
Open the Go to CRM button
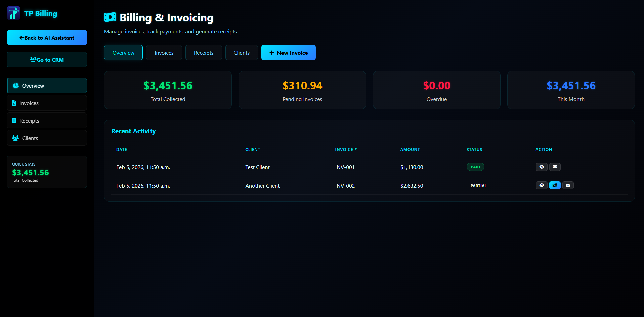point(47,60)
